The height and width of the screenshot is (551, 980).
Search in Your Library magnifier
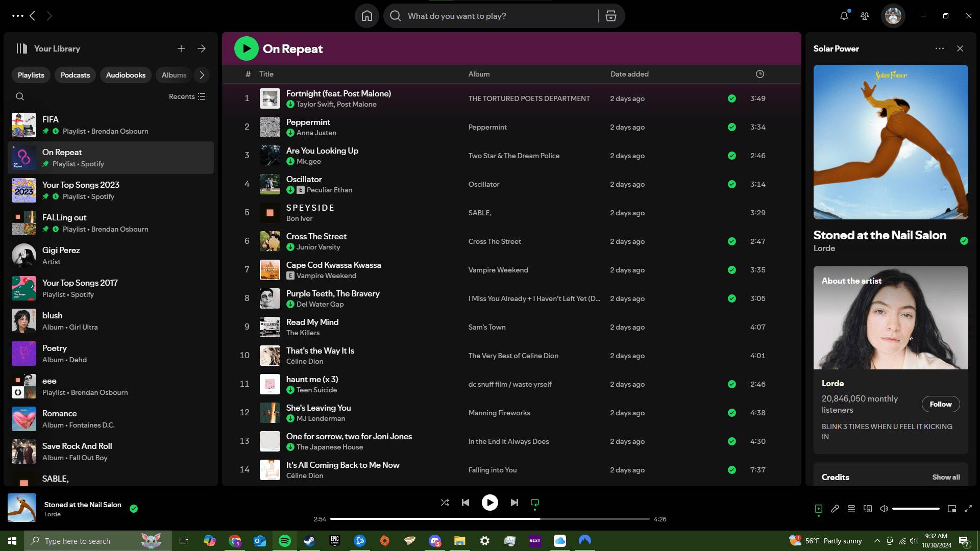click(x=20, y=96)
